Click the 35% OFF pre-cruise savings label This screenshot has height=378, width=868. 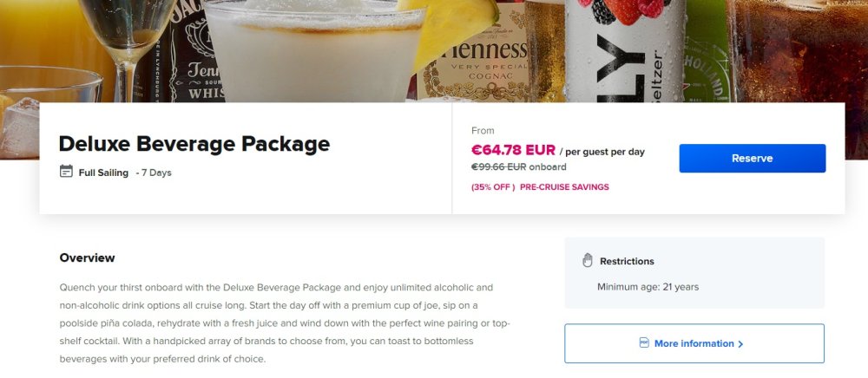tap(540, 186)
